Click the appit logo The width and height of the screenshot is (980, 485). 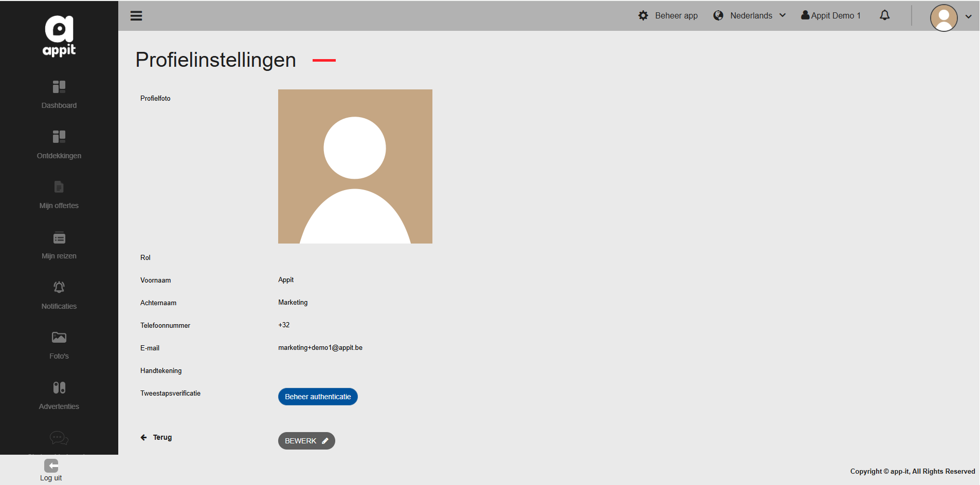pyautogui.click(x=59, y=35)
